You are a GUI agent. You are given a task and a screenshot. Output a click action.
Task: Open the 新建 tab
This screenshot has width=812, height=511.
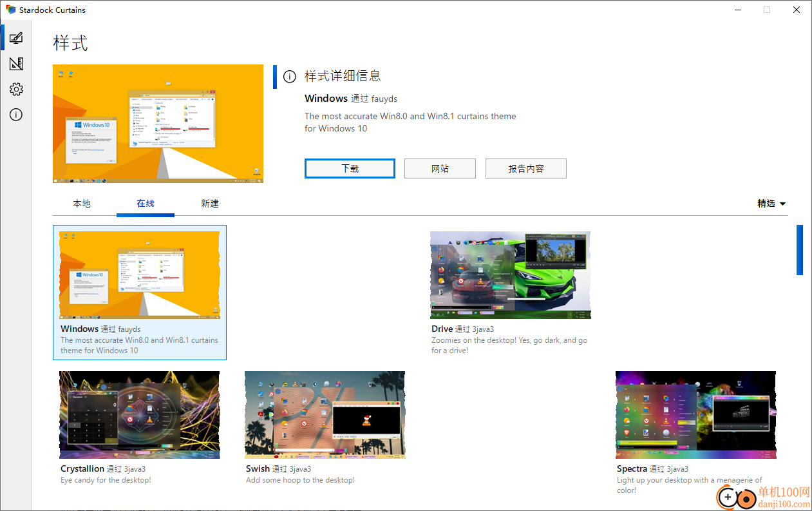pyautogui.click(x=210, y=204)
